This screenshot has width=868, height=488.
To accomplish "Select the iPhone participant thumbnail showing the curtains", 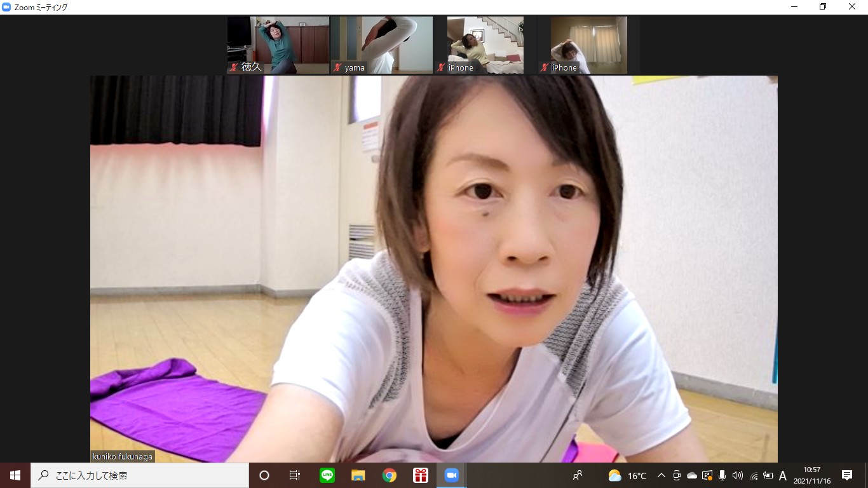I will pyautogui.click(x=589, y=45).
